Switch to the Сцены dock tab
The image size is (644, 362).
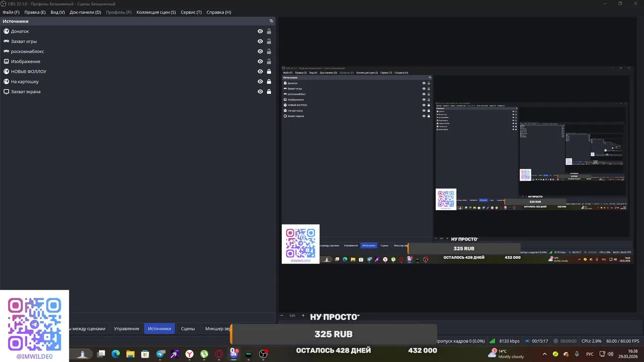point(188,328)
